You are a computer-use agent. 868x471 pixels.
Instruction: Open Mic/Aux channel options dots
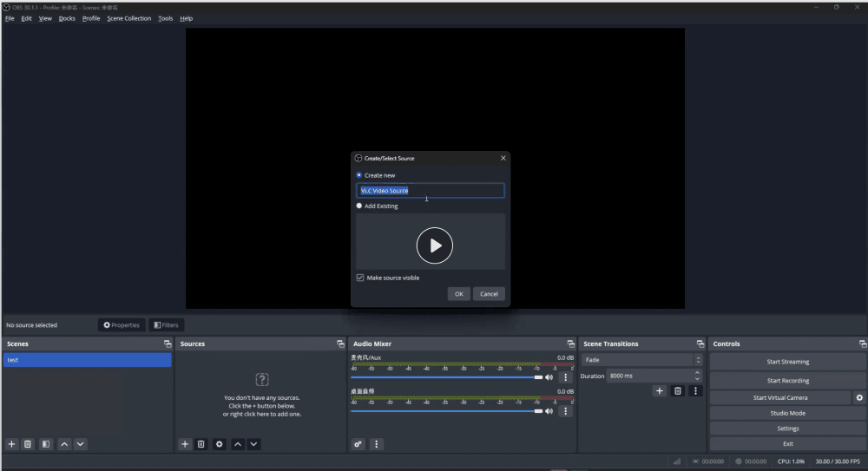coord(565,377)
